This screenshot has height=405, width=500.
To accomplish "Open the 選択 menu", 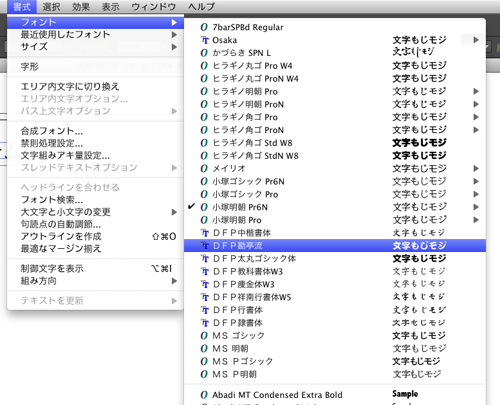I will [x=51, y=6].
